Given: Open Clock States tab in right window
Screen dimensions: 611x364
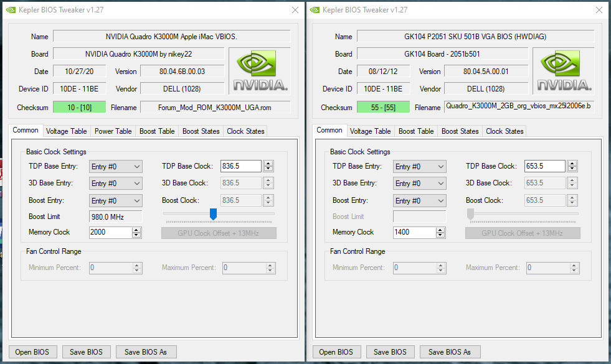Looking at the screenshot, I should (504, 131).
